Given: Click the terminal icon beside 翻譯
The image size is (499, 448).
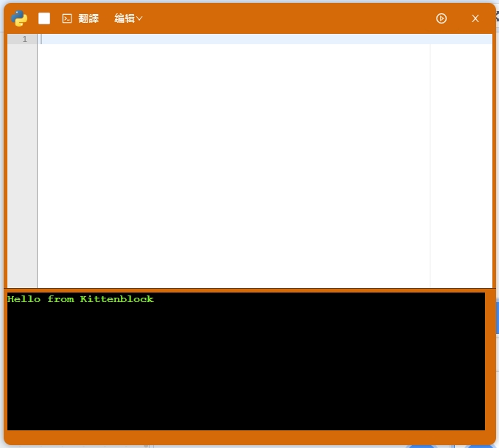Looking at the screenshot, I should (67, 18).
